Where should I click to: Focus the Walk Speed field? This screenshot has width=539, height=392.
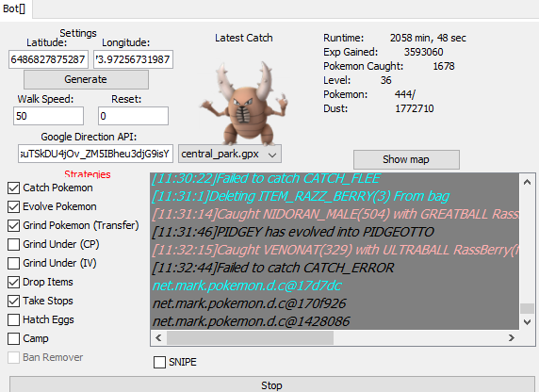tap(48, 116)
